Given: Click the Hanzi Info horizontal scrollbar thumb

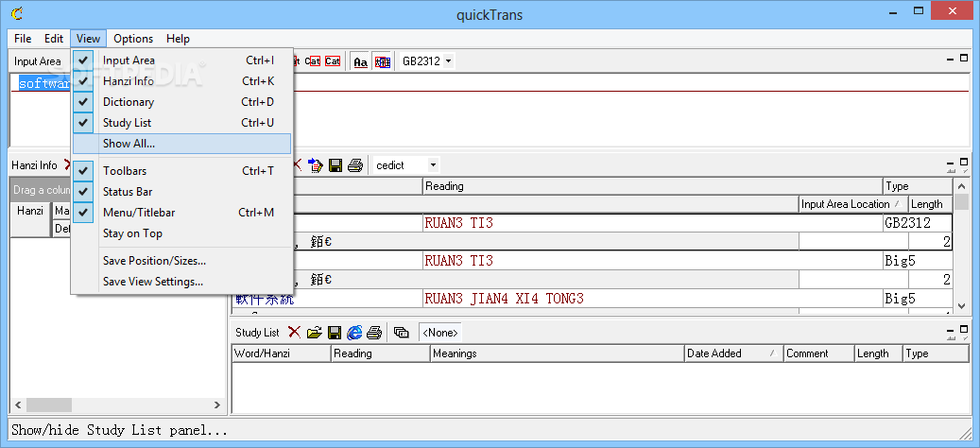Looking at the screenshot, I should click(x=49, y=405).
